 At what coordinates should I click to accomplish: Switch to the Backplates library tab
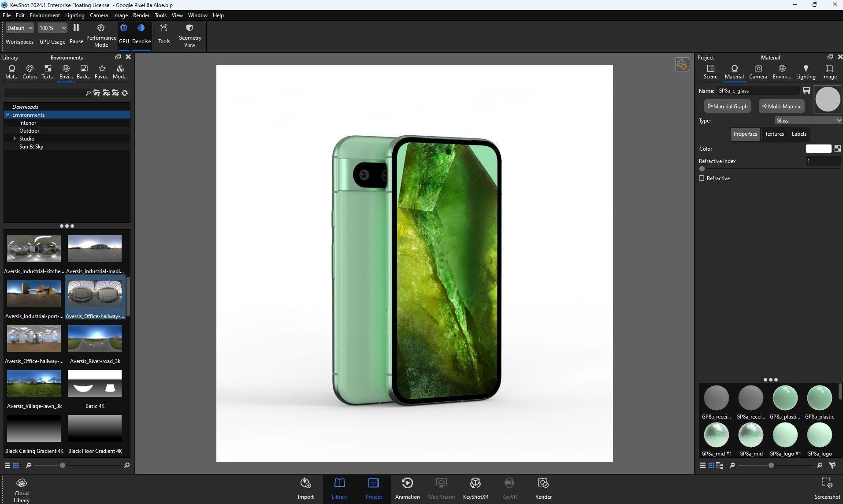tap(84, 72)
